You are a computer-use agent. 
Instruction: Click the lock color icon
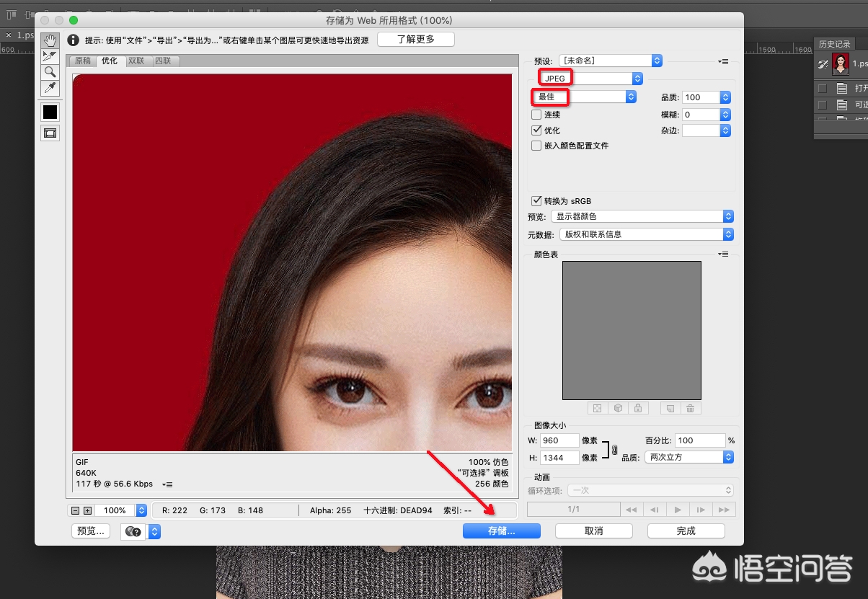coord(638,408)
